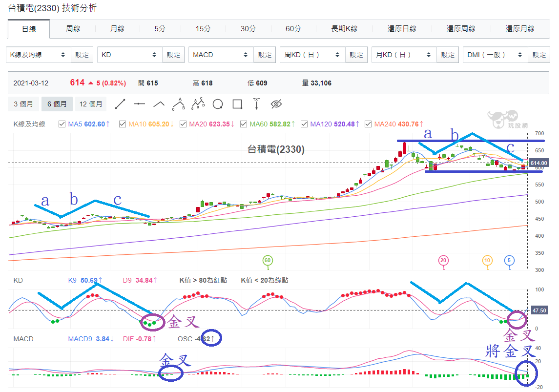Select the 12 個月 range button
The image size is (559, 392).
(x=91, y=104)
